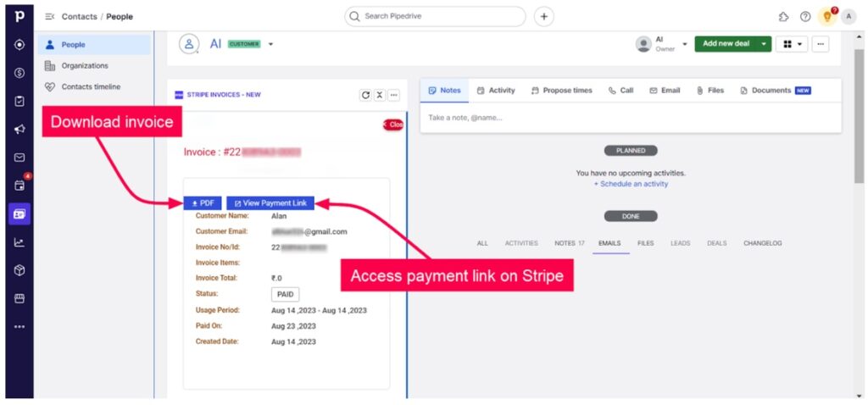Select the Email tab
868x405 pixels.
point(665,90)
